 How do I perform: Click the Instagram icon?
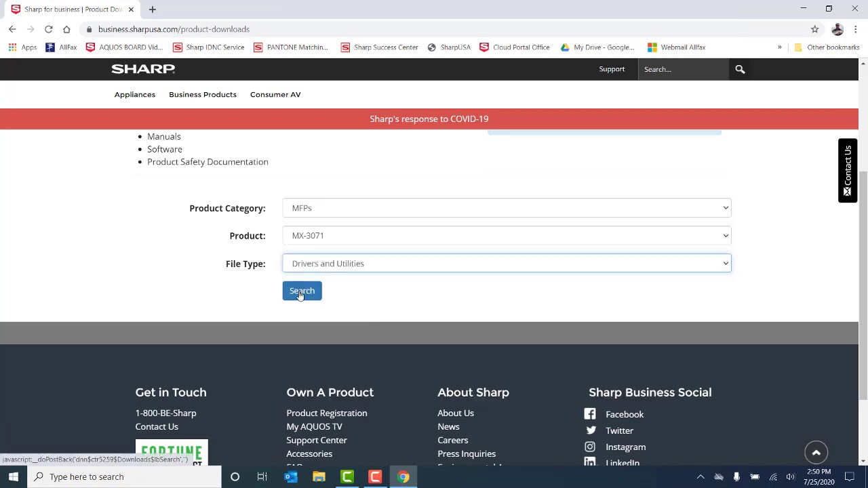[590, 447]
